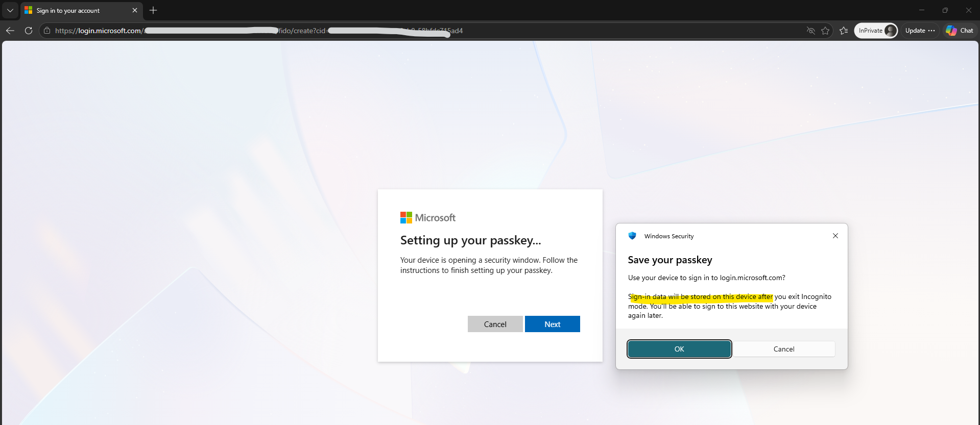Minimize the browser window

922,10
